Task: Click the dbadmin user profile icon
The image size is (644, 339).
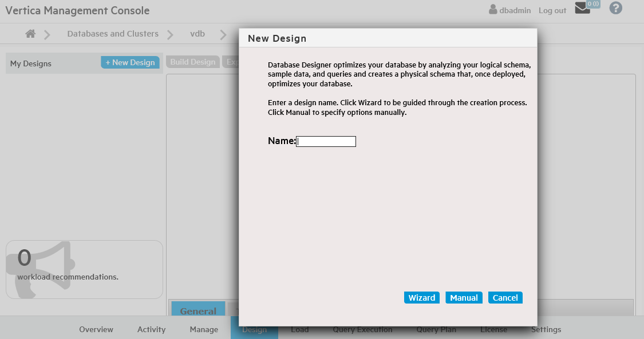Action: [493, 10]
